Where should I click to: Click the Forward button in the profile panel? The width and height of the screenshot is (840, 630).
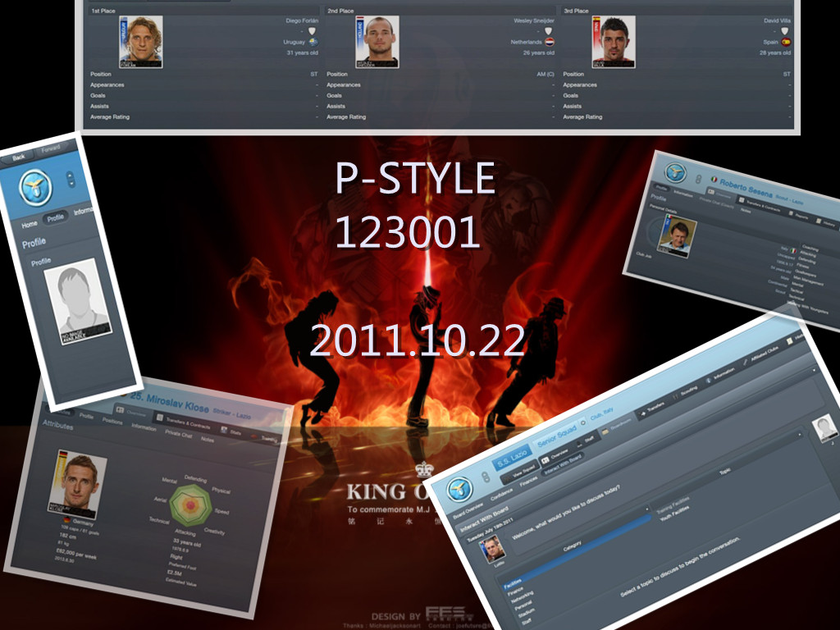[x=51, y=149]
